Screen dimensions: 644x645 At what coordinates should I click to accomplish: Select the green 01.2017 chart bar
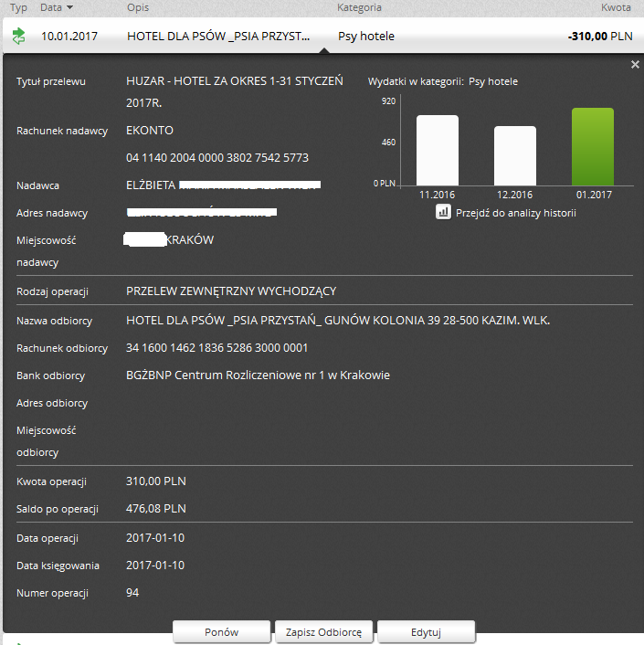(x=593, y=146)
